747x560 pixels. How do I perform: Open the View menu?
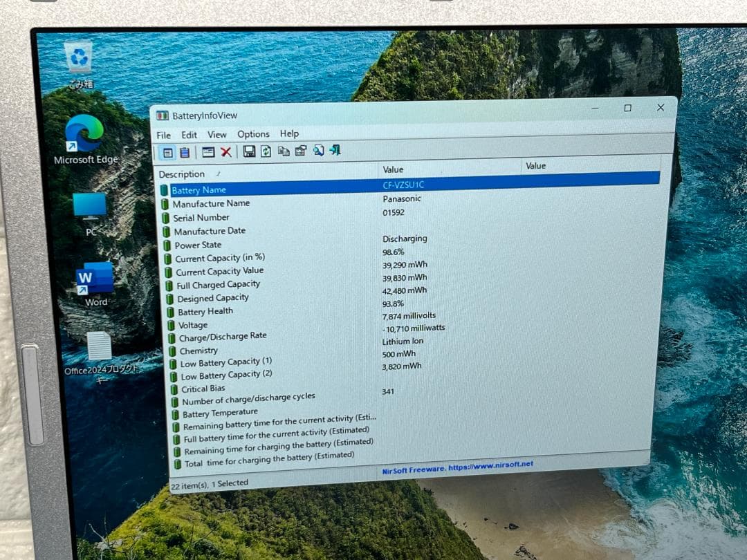pyautogui.click(x=217, y=135)
